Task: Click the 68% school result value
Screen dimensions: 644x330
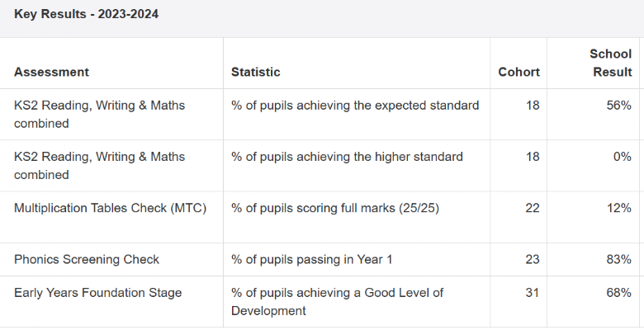Action: point(619,293)
